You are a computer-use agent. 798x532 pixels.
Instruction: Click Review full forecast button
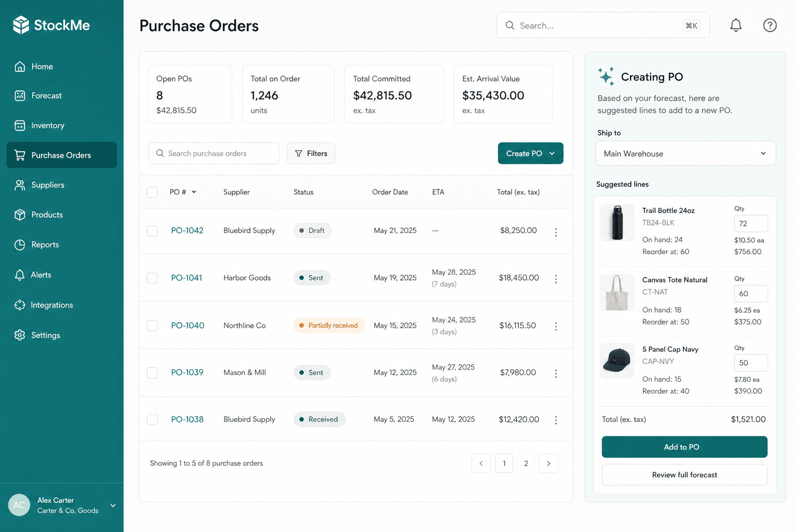684,475
